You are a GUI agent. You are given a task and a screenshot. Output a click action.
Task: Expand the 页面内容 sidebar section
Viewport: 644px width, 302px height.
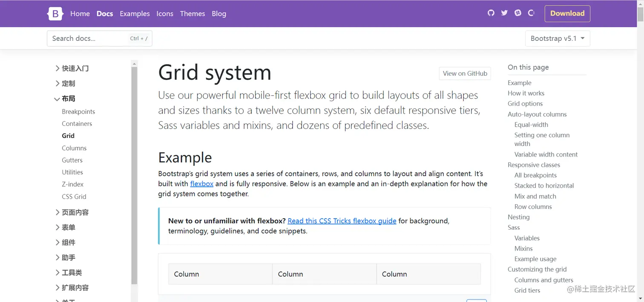72,212
